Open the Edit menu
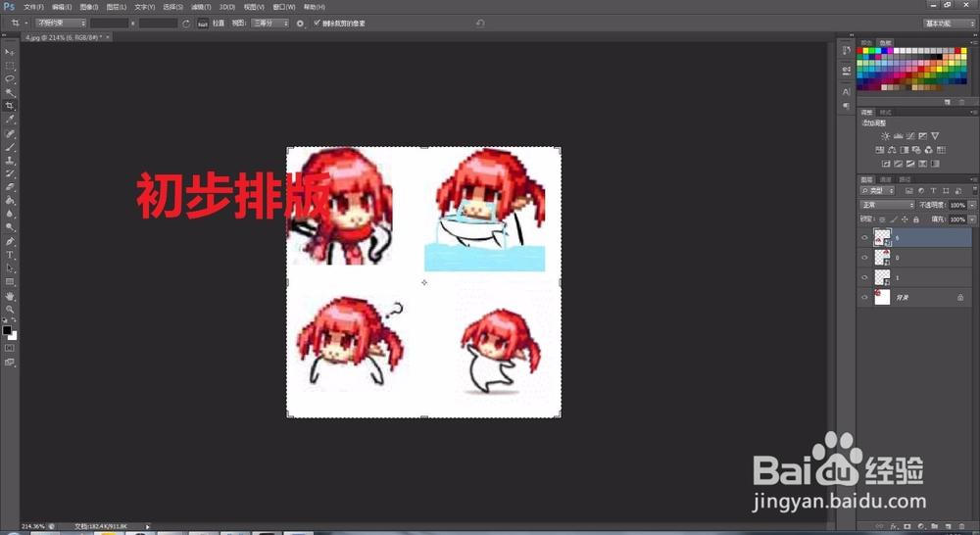This screenshot has height=535, width=980. (62, 7)
